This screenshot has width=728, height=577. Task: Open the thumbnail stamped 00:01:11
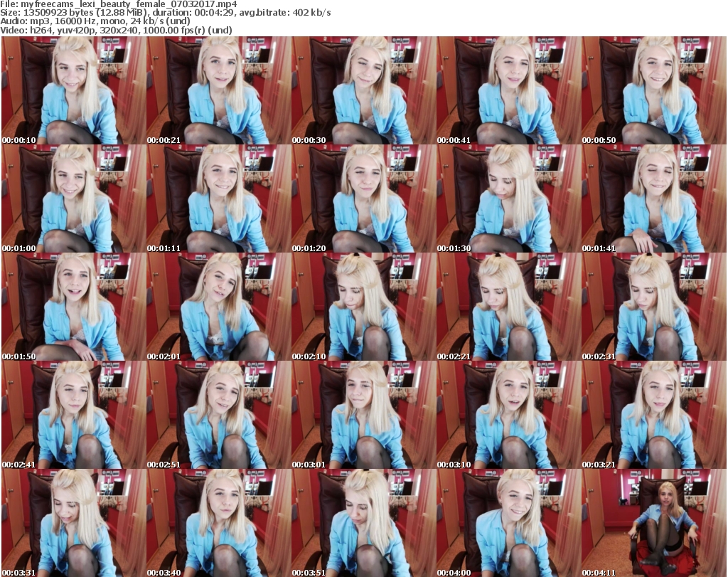pos(219,198)
